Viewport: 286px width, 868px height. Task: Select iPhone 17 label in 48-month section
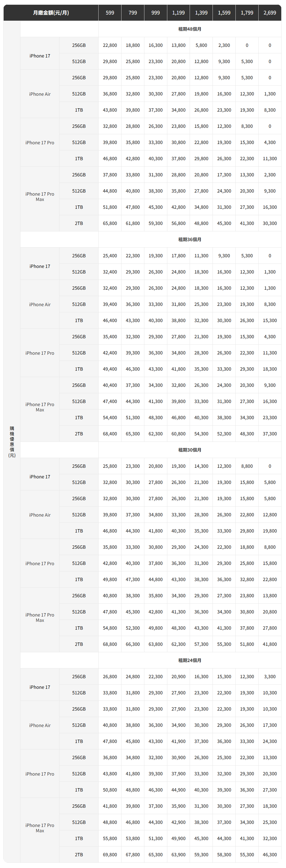tap(40, 56)
